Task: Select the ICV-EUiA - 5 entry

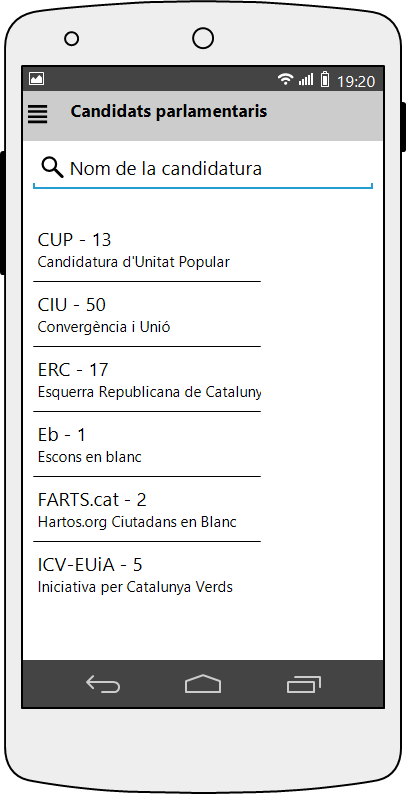Action: (x=147, y=574)
